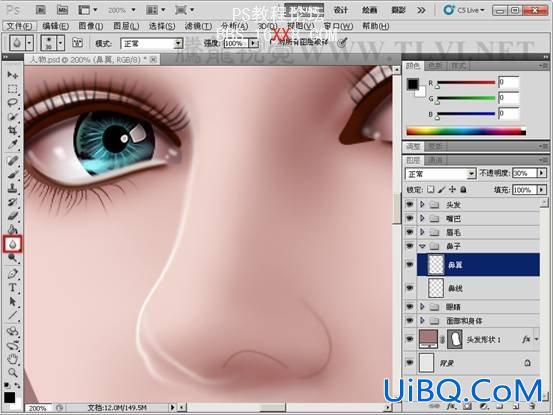This screenshot has width=553, height=415.
Task: Collapse the 鼻子 layer group
Action: coord(422,246)
